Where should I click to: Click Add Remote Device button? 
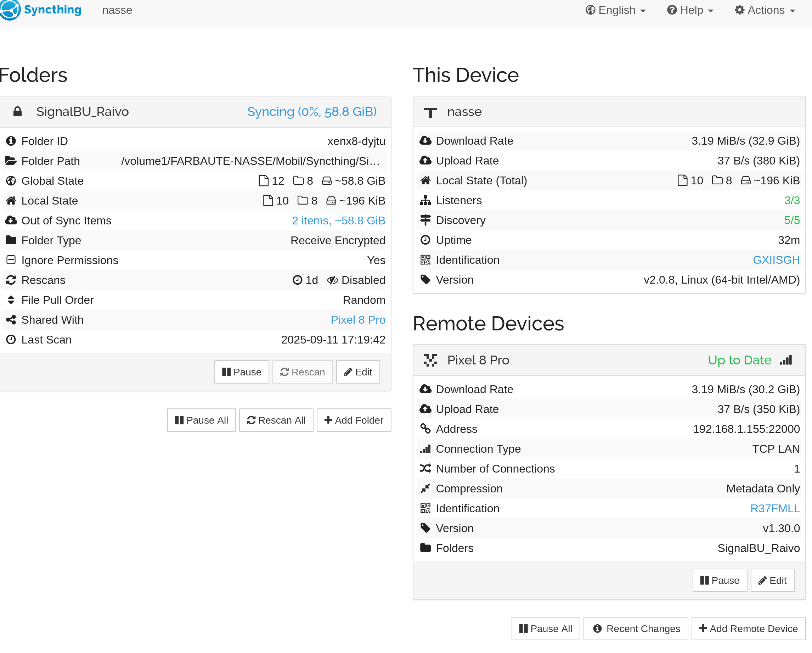pos(748,629)
